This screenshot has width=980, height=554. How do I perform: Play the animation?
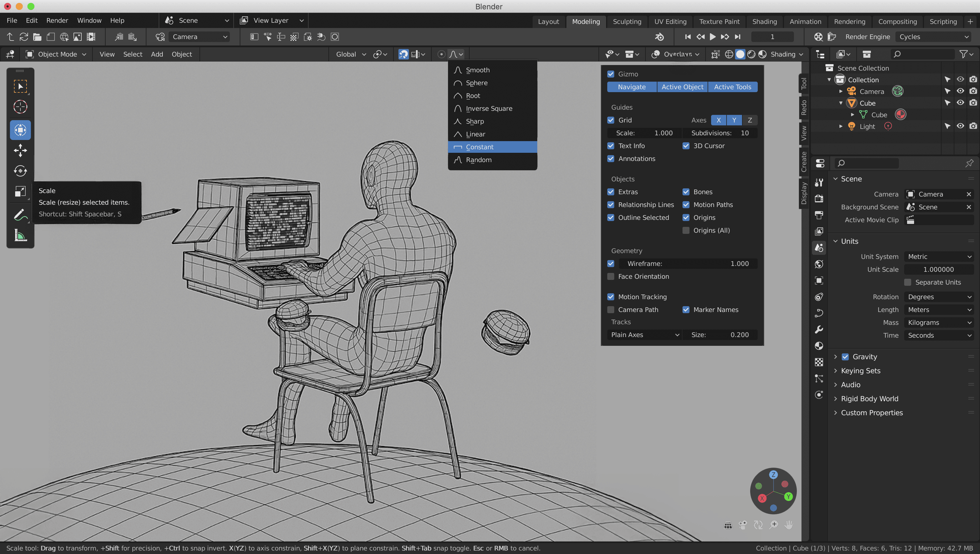pyautogui.click(x=713, y=37)
